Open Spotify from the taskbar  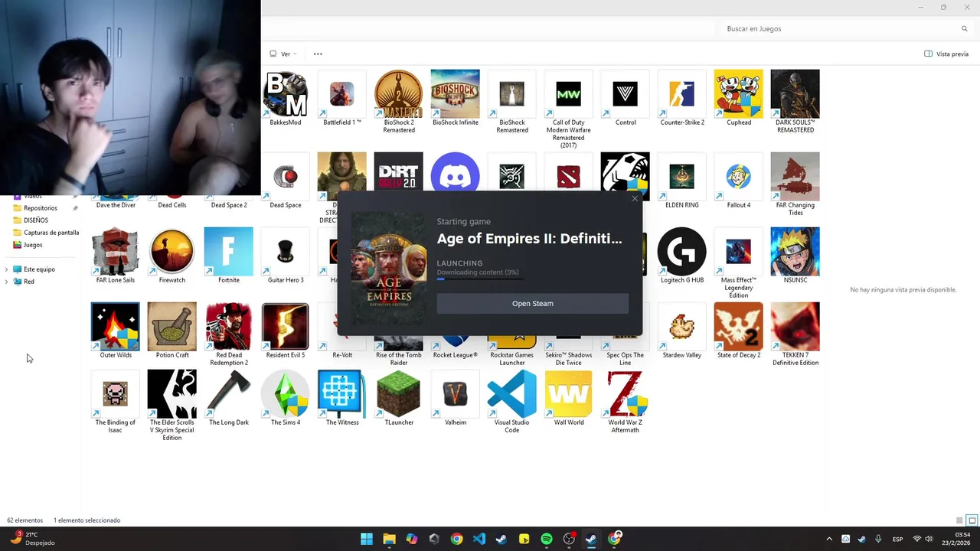pyautogui.click(x=547, y=539)
